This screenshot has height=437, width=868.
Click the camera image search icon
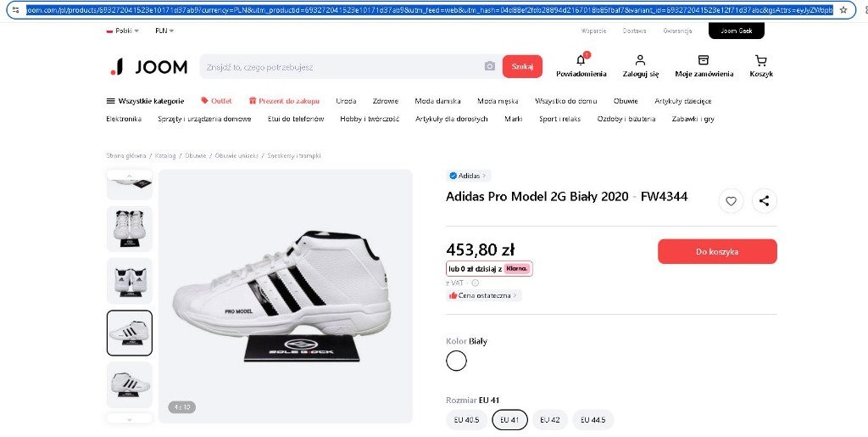click(489, 66)
